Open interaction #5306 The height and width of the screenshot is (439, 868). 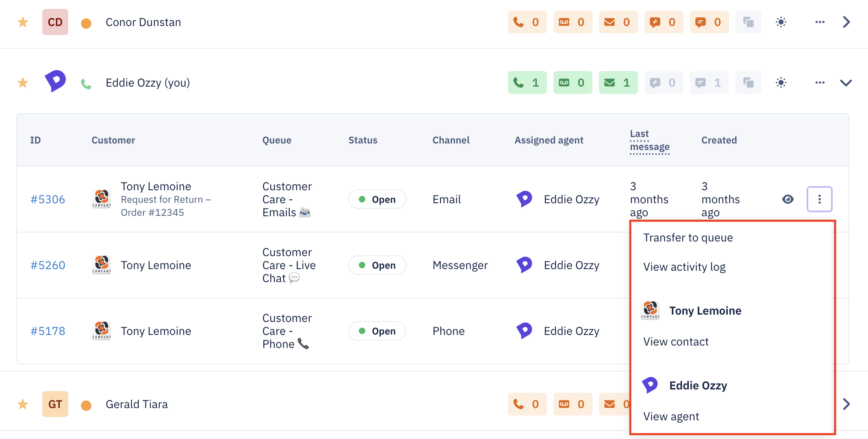48,199
